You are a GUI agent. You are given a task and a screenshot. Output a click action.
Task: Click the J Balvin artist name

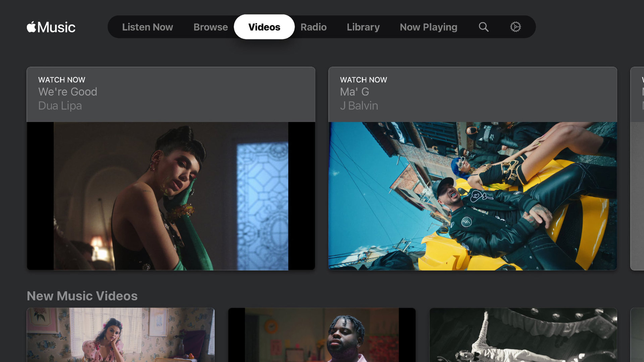359,106
